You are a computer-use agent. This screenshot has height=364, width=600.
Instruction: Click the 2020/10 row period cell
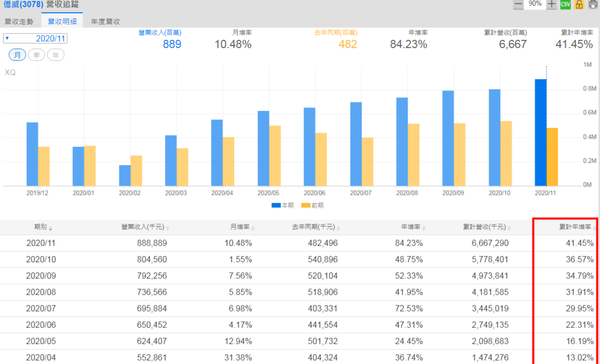coord(41,260)
